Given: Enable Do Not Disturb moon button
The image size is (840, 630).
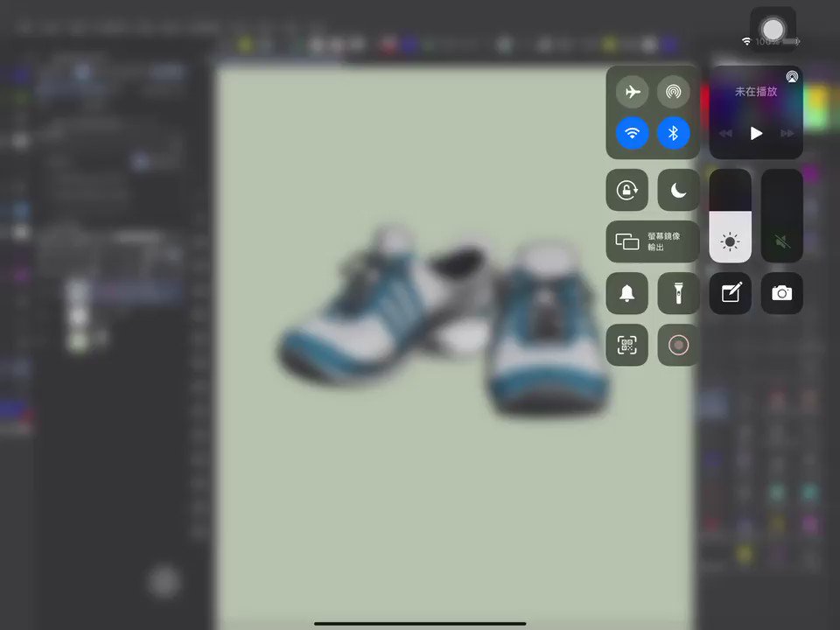Looking at the screenshot, I should tap(678, 190).
